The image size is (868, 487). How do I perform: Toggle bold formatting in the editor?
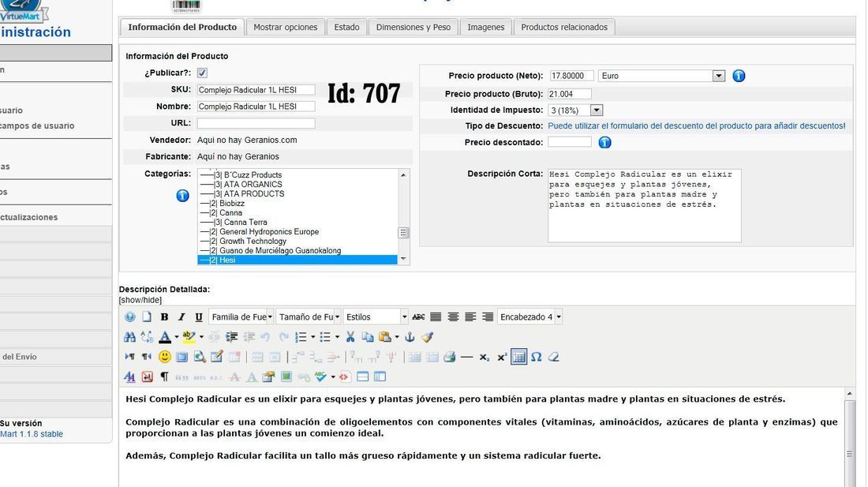164,317
